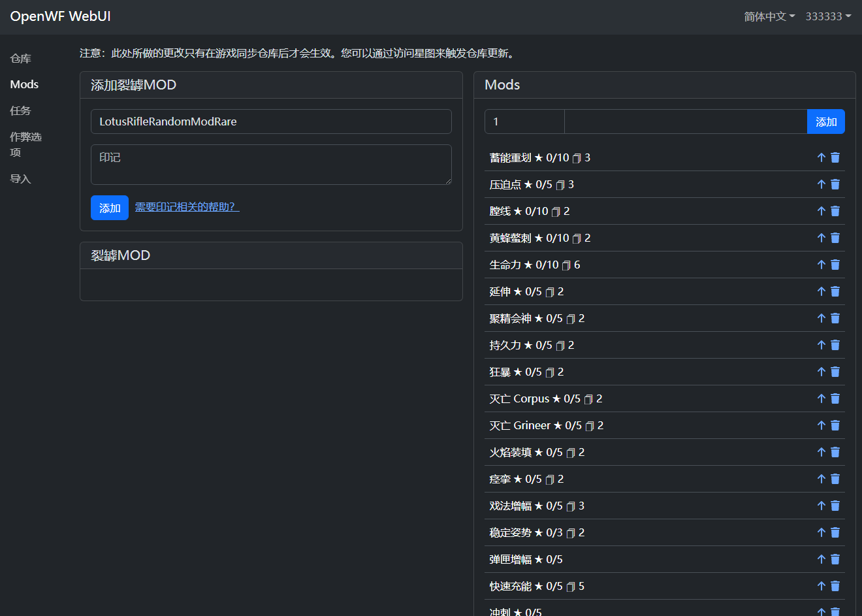The height and width of the screenshot is (616, 862).
Task: Click the up arrow beside 黄蜂螫刺
Action: [821, 237]
